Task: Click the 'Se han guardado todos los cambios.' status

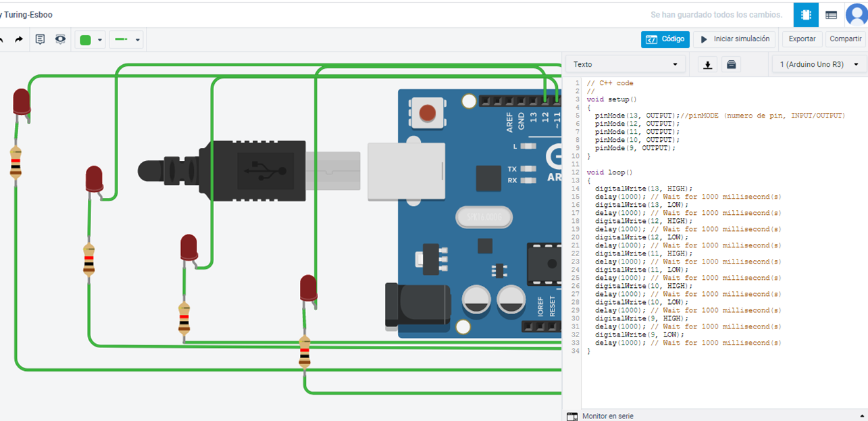Action: 716,15
